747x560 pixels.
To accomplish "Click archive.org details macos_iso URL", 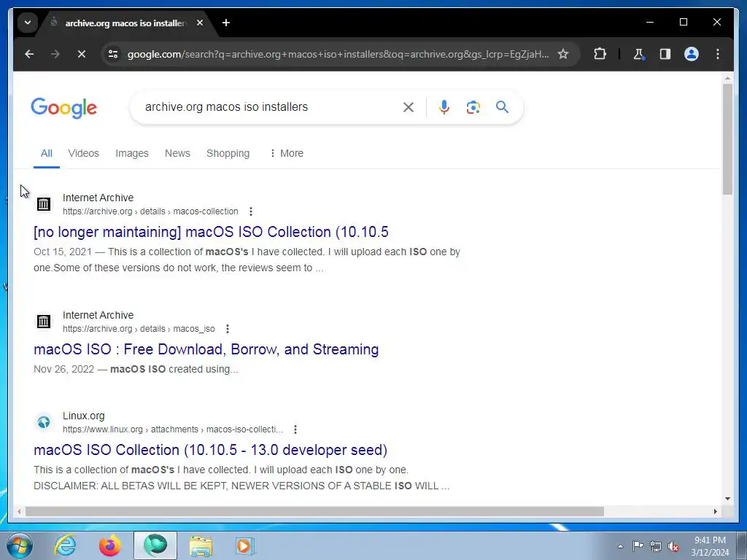I will point(139,329).
